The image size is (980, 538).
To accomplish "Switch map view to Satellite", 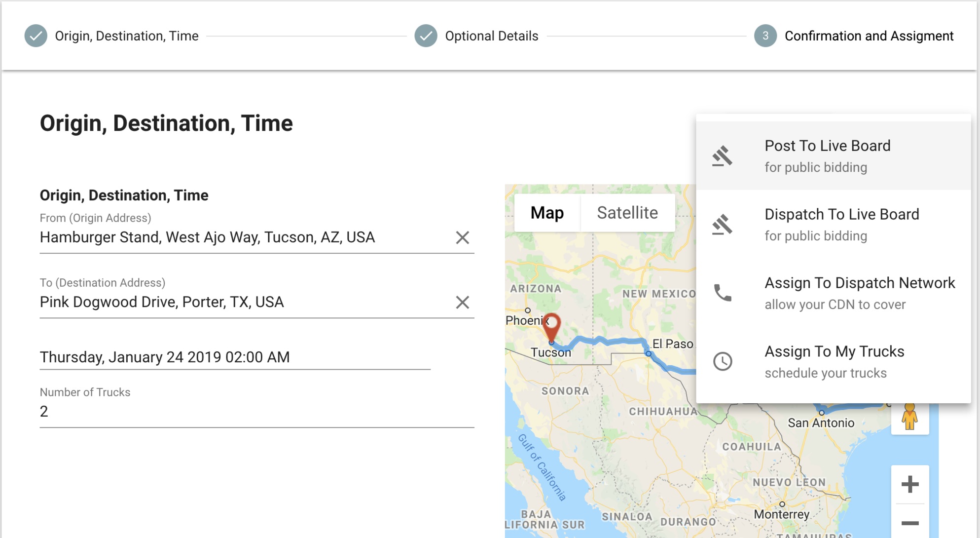I will click(x=627, y=213).
